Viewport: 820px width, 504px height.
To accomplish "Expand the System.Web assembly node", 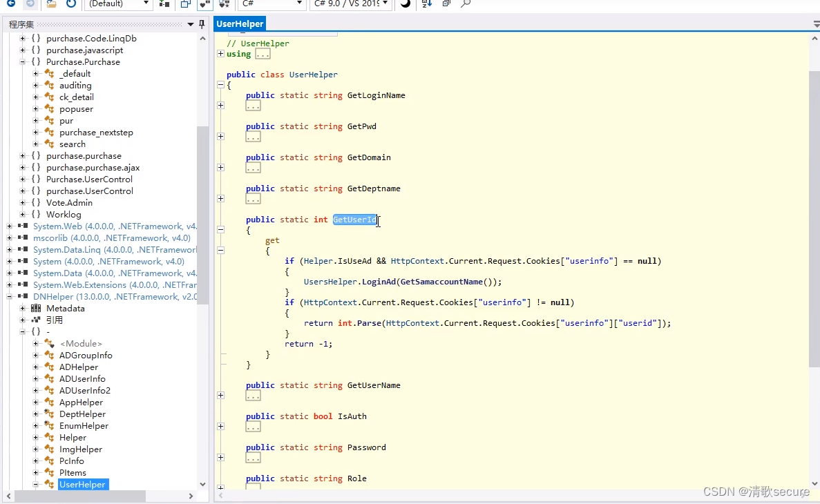I will pos(10,226).
